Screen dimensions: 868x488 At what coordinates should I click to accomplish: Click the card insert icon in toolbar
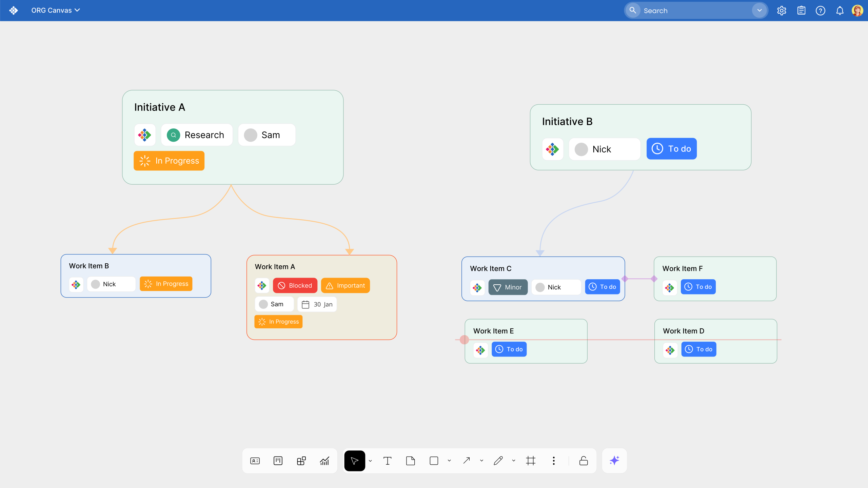point(255,461)
